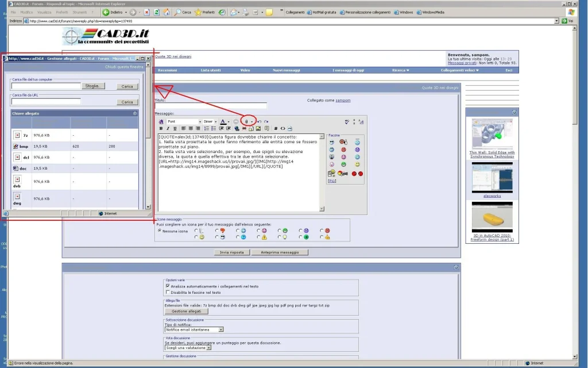Open the IE 'Visualizza' menu
The width and height of the screenshot is (588, 368).
coord(44,13)
